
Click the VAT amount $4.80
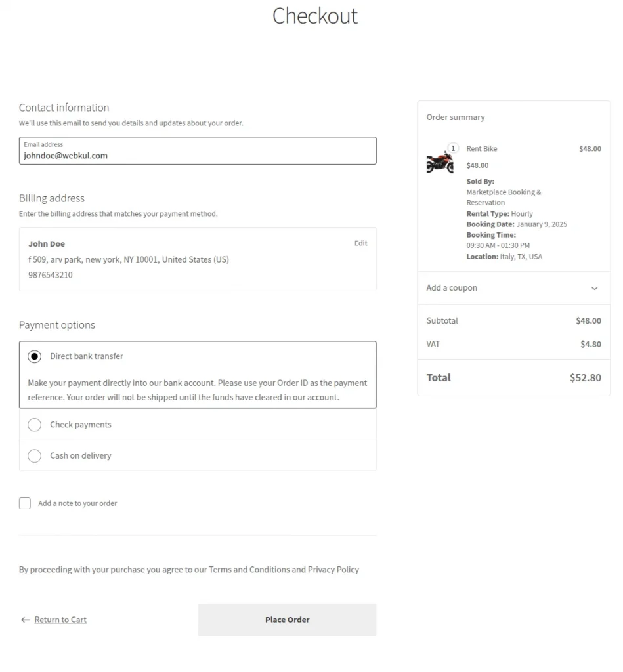click(x=590, y=344)
